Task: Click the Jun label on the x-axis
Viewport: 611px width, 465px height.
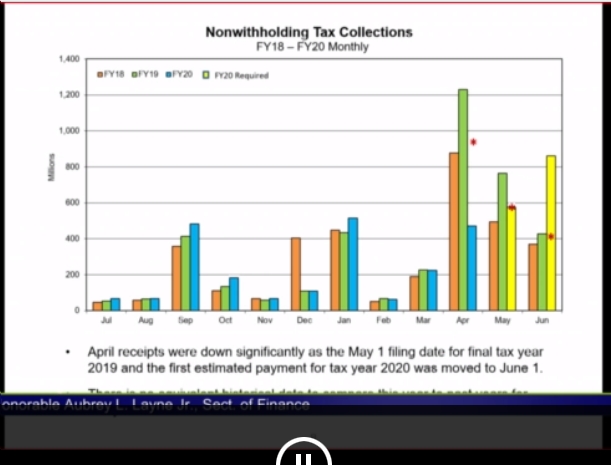Action: pos(542,320)
